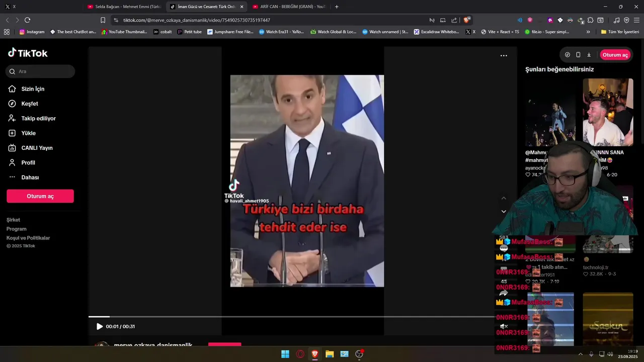Open Opera from the taskbar
Image resolution: width=644 pixels, height=362 pixels.
click(x=300, y=354)
